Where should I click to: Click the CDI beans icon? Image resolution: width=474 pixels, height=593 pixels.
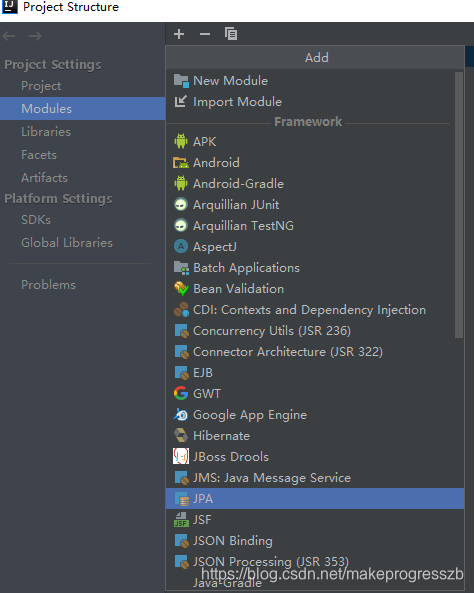(x=181, y=309)
